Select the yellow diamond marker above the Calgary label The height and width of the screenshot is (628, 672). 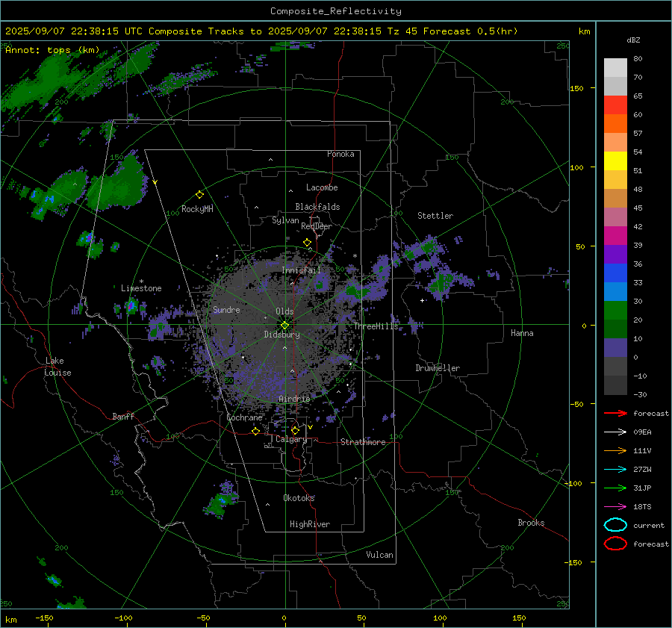pyautogui.click(x=295, y=430)
